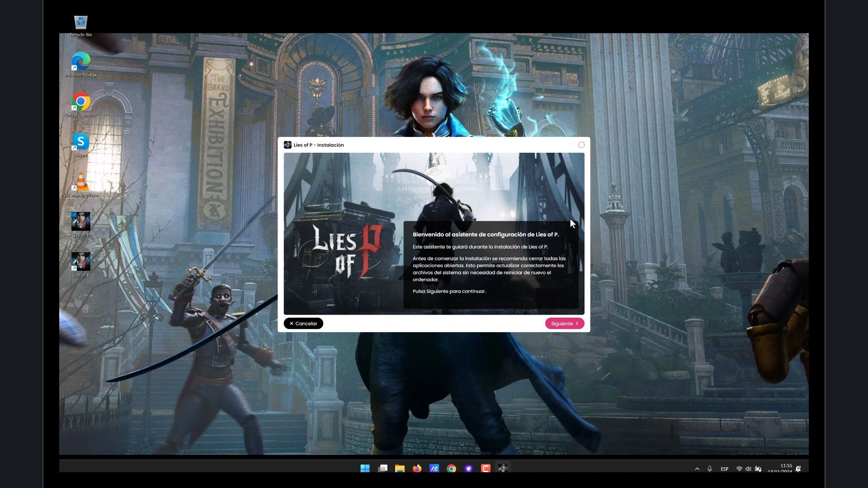Image resolution: width=868 pixels, height=488 pixels.
Task: Click the 'Lies of P - Instalación' window title
Action: coord(319,145)
